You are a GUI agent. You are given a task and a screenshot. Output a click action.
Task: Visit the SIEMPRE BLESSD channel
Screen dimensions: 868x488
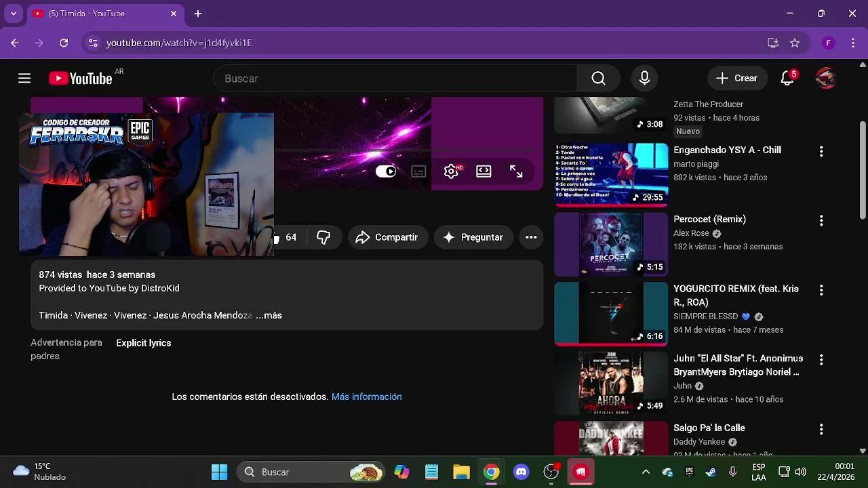click(706, 317)
